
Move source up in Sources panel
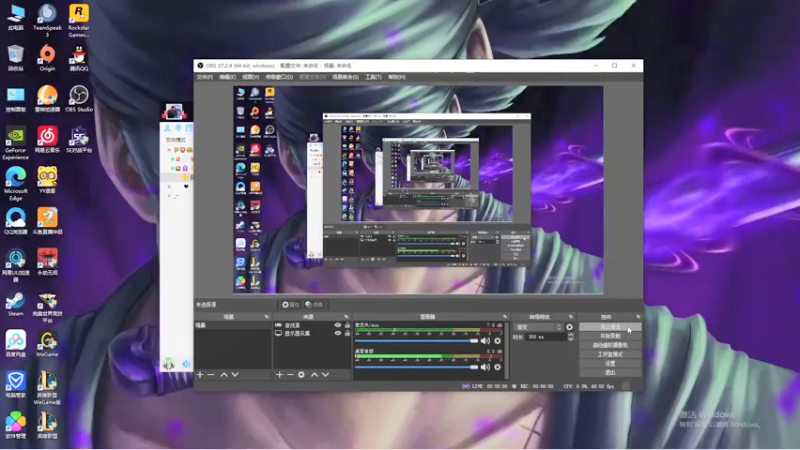coord(314,374)
